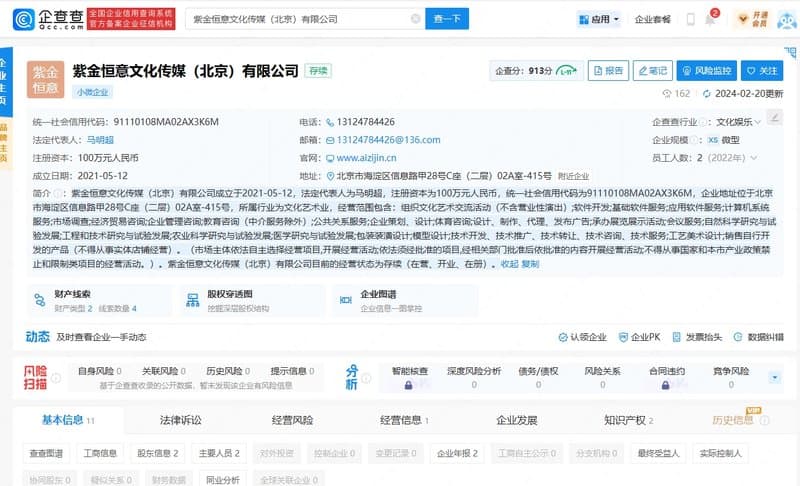800x486 pixels.
Task: Switch to the 经营风险 tab
Action: tap(292, 420)
